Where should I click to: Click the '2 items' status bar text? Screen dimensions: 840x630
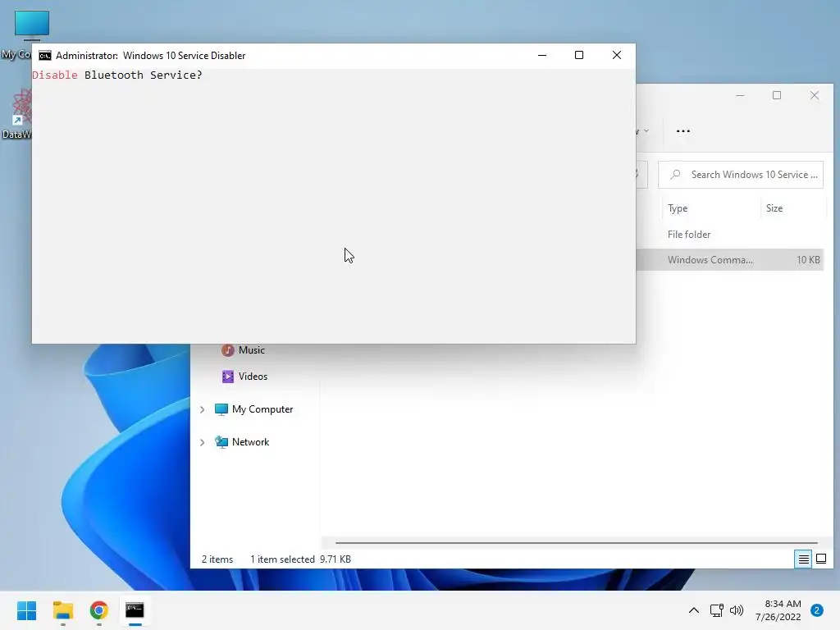tap(217, 559)
